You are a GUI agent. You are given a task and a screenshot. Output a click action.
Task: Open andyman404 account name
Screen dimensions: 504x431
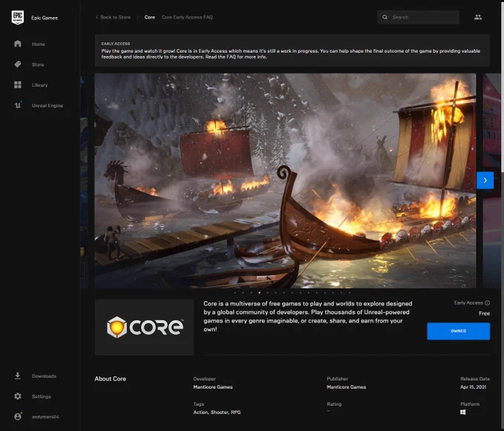coord(45,417)
